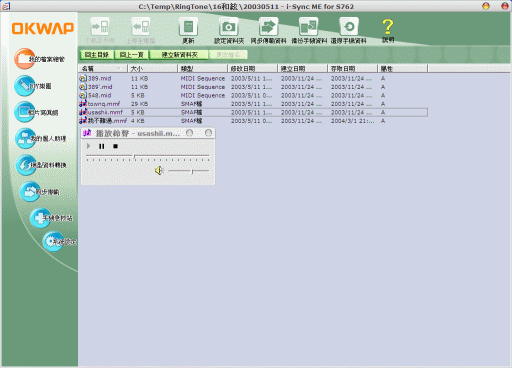The height and width of the screenshot is (368, 512).
Task: Click the 29 KB size cell
Action: pos(139,104)
